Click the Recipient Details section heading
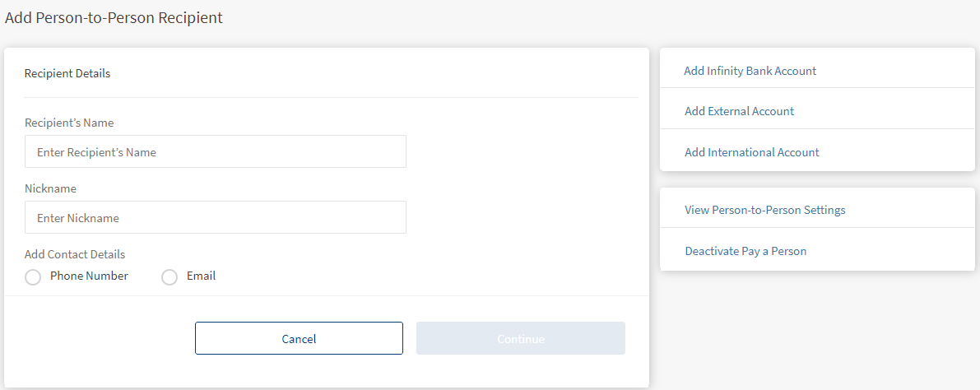Image resolution: width=980 pixels, height=390 pixels. click(67, 73)
